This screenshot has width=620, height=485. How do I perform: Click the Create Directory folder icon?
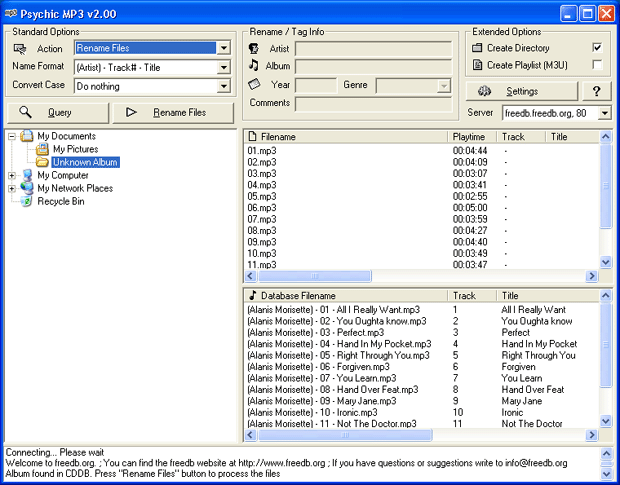pyautogui.click(x=477, y=48)
